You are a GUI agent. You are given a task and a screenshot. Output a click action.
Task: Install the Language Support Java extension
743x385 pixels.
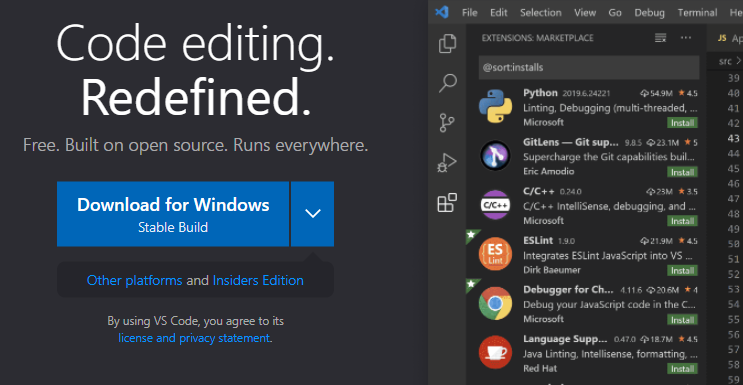tap(682, 369)
